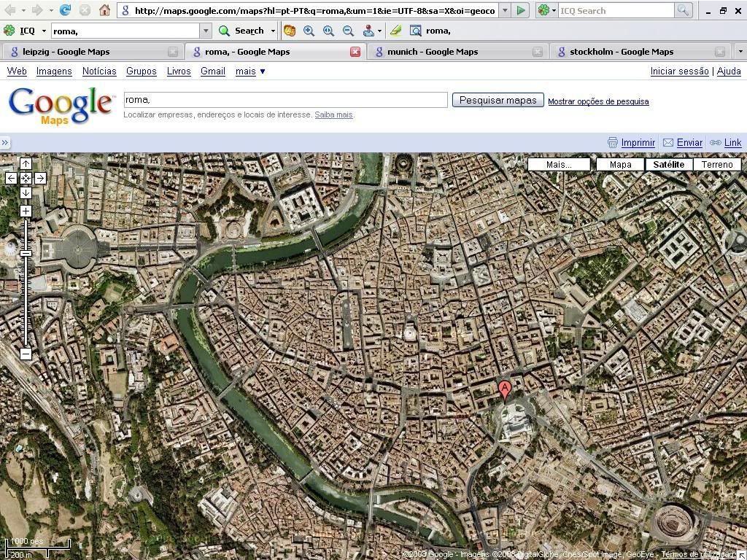The width and height of the screenshot is (747, 560).
Task: Switch to the stockholm - Google Maps tab
Action: click(x=621, y=52)
